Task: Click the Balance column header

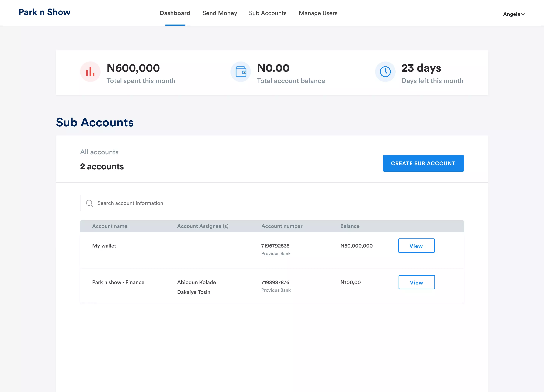Action: [x=350, y=226]
